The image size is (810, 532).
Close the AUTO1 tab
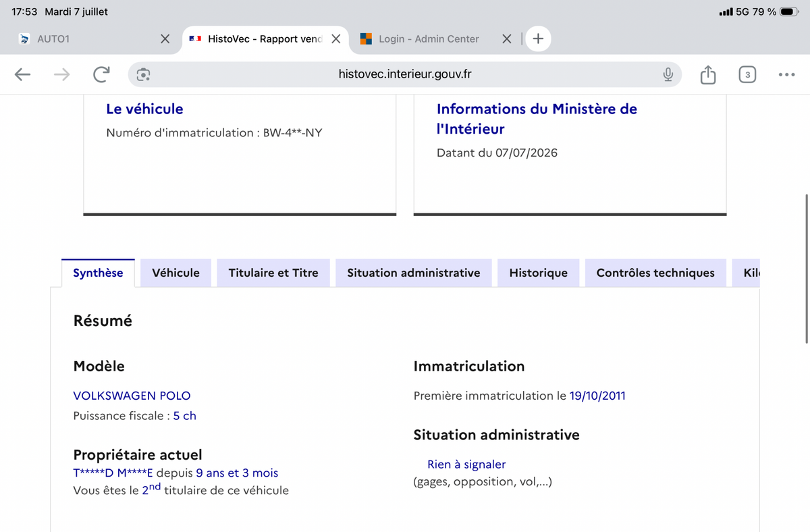165,38
